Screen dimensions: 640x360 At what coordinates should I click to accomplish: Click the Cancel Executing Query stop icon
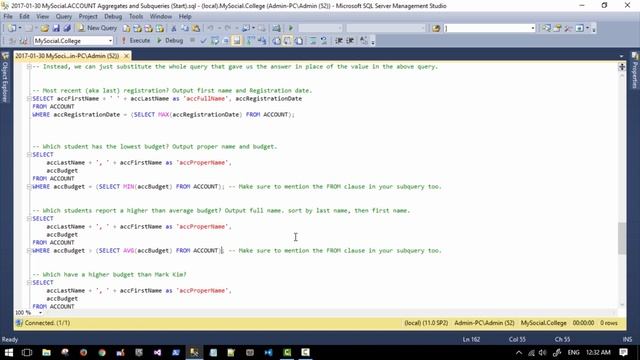pos(192,41)
